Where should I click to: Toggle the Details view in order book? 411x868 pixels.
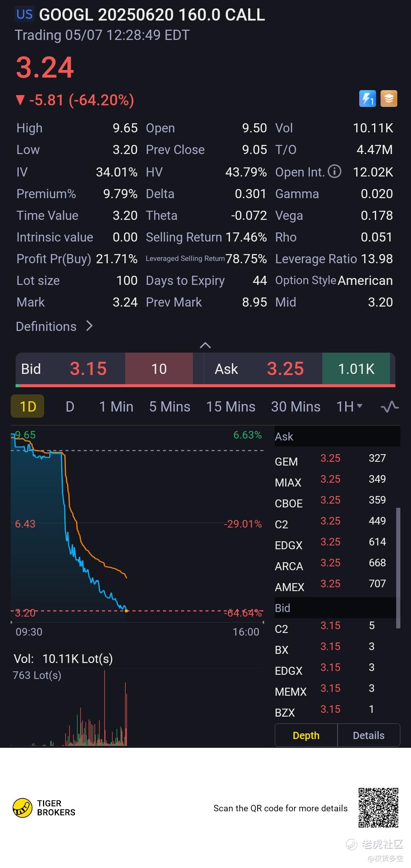click(368, 735)
